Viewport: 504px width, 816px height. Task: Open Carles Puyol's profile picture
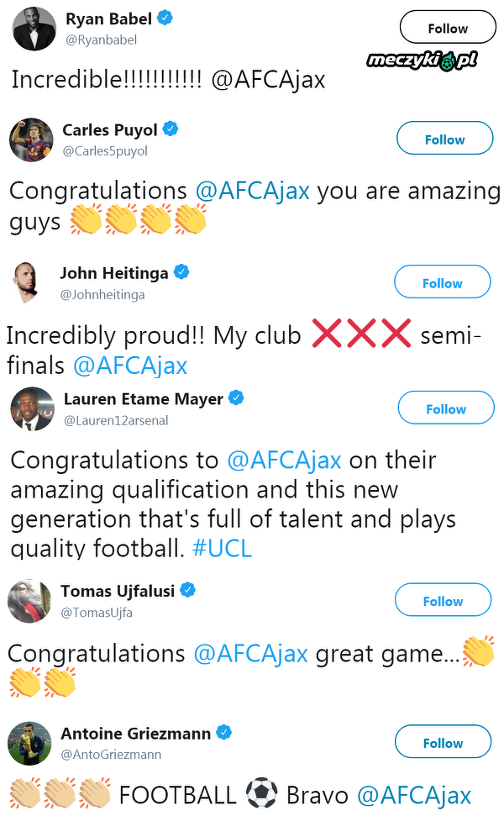pyautogui.click(x=32, y=140)
